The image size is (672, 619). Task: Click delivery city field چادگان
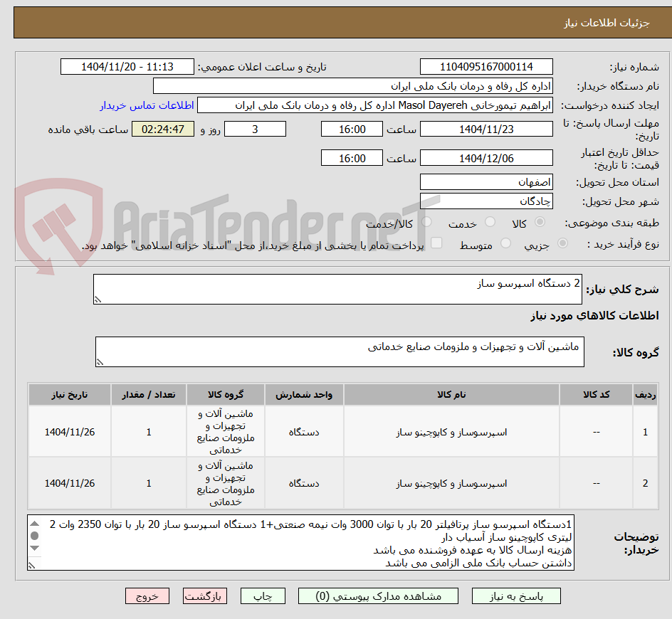click(486, 201)
